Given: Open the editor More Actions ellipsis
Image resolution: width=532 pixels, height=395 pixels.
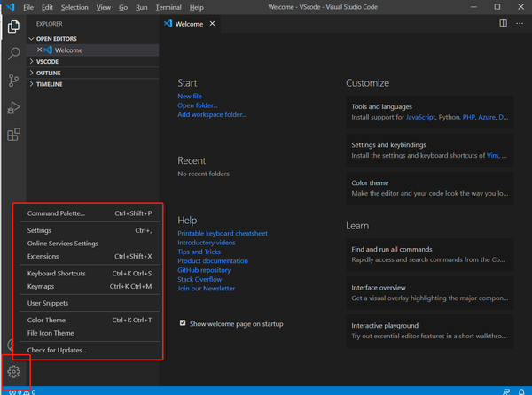Looking at the screenshot, I should click(x=520, y=23).
